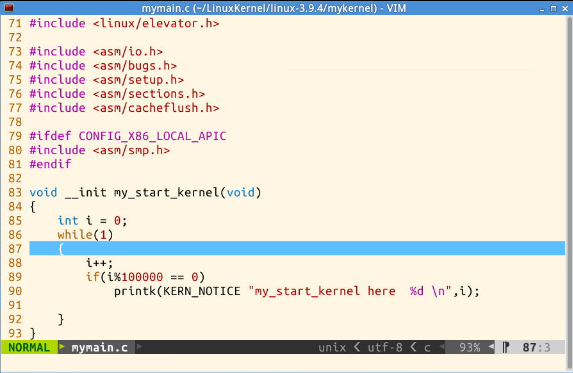This screenshot has width=573, height=373.
Task: Click the closing brace on line 92
Action: click(x=61, y=319)
